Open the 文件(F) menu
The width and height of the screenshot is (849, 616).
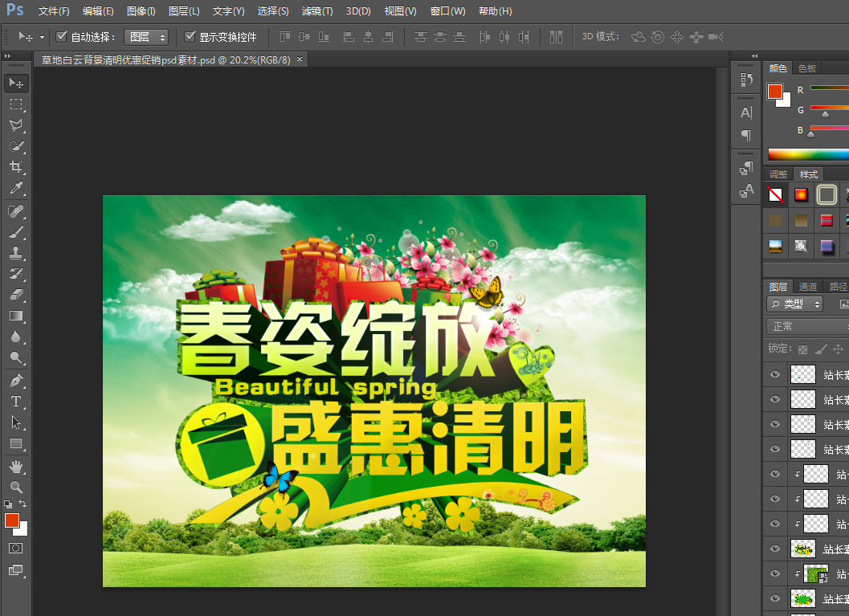tap(54, 10)
